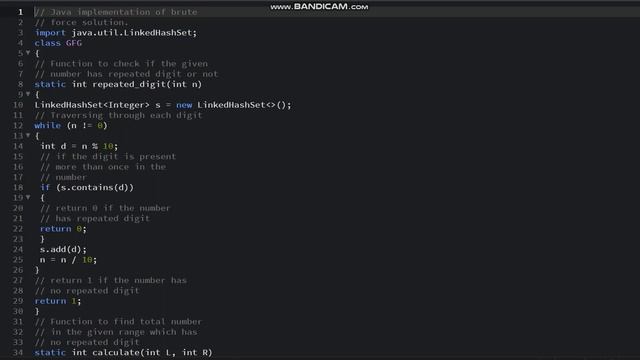The image size is (640, 360).
Task: Click comment '// in the given range which has'
Action: (x=116, y=332)
